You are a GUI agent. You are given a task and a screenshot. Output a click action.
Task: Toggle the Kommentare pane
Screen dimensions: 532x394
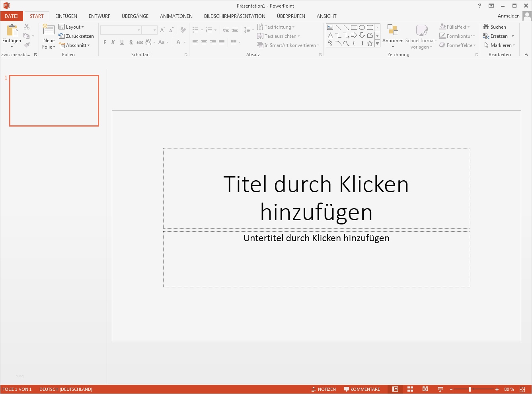(x=362, y=389)
